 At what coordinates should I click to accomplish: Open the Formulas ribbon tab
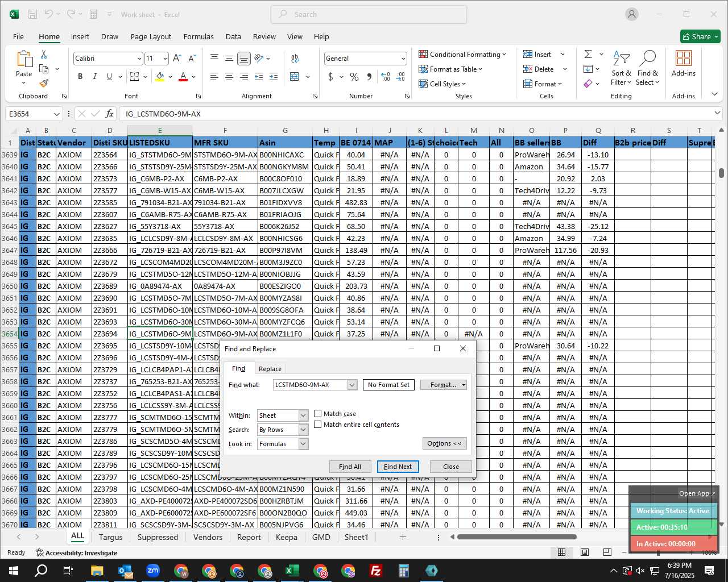point(198,36)
